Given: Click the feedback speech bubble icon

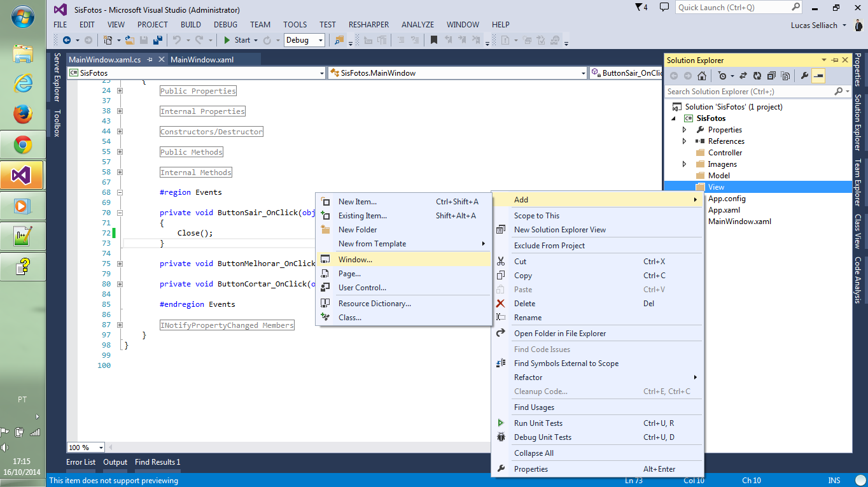Looking at the screenshot, I should click(664, 7).
